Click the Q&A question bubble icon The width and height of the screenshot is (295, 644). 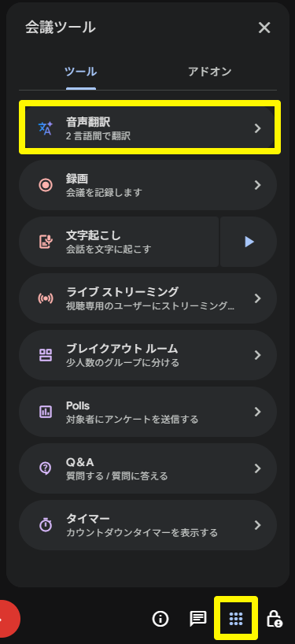tap(46, 468)
